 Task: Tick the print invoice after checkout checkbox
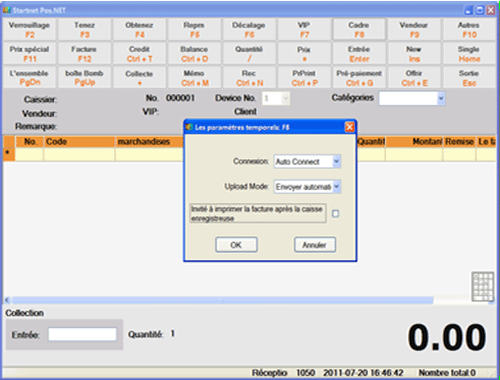coord(336,214)
